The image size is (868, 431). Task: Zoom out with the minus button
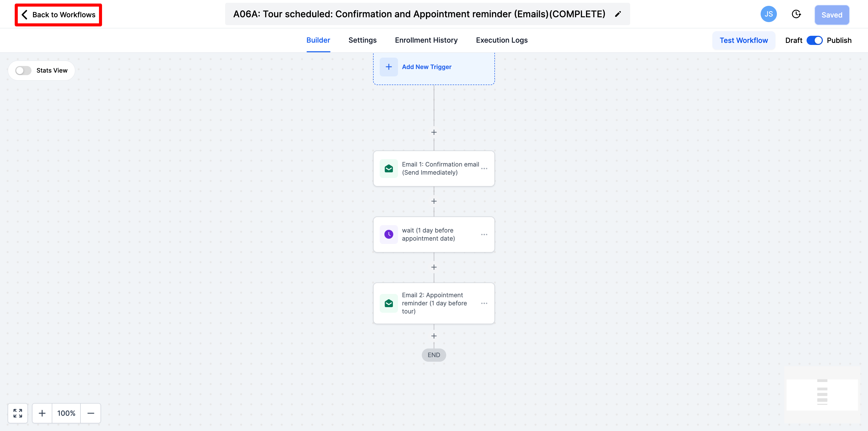point(91,413)
